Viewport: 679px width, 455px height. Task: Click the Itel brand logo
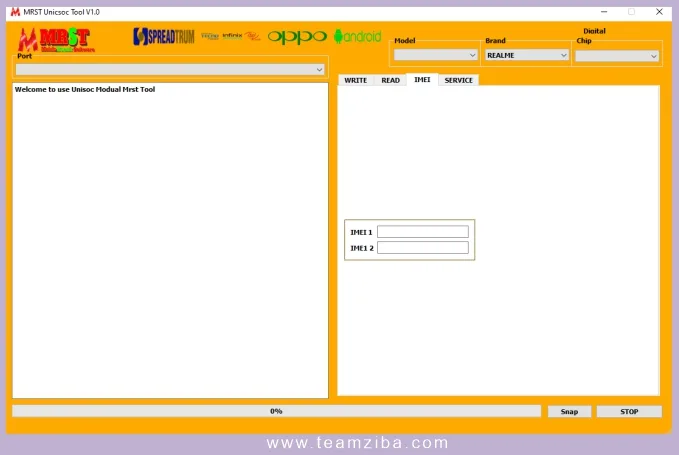coord(252,36)
